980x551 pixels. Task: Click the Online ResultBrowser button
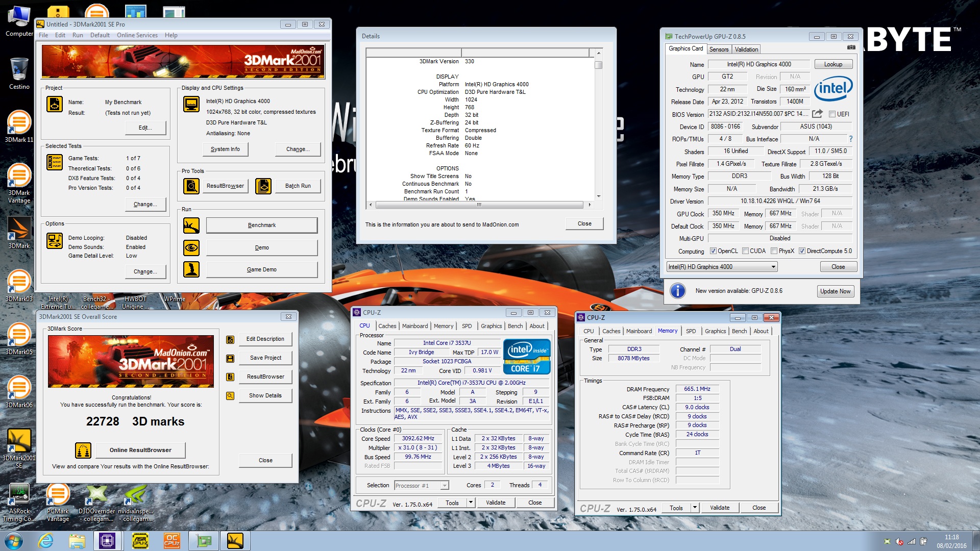tap(140, 450)
